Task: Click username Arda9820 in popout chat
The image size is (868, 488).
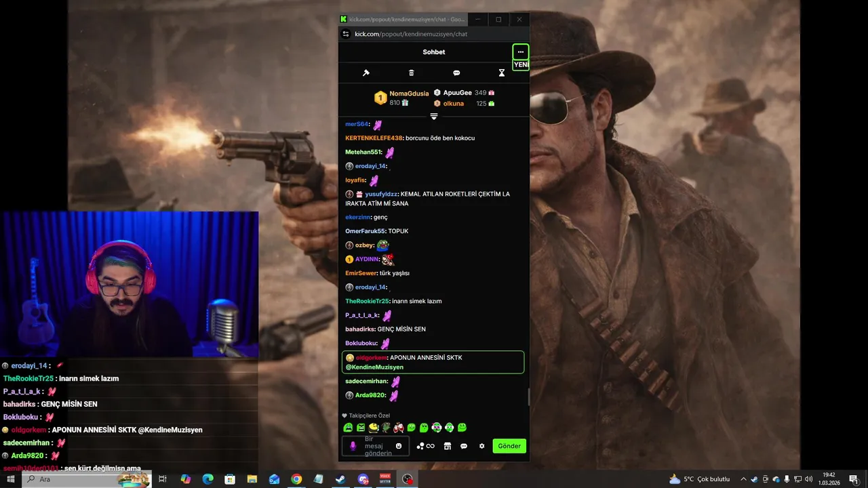Action: 370,395
